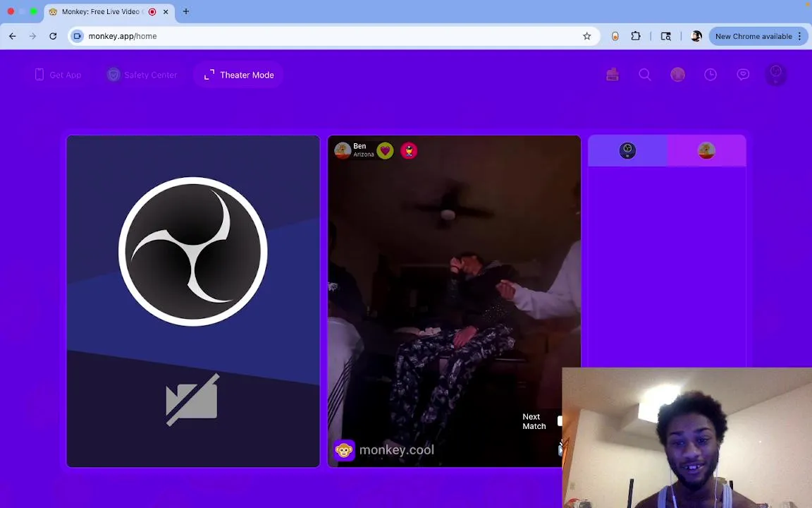Click Get App link
The height and width of the screenshot is (508, 812).
[58, 75]
